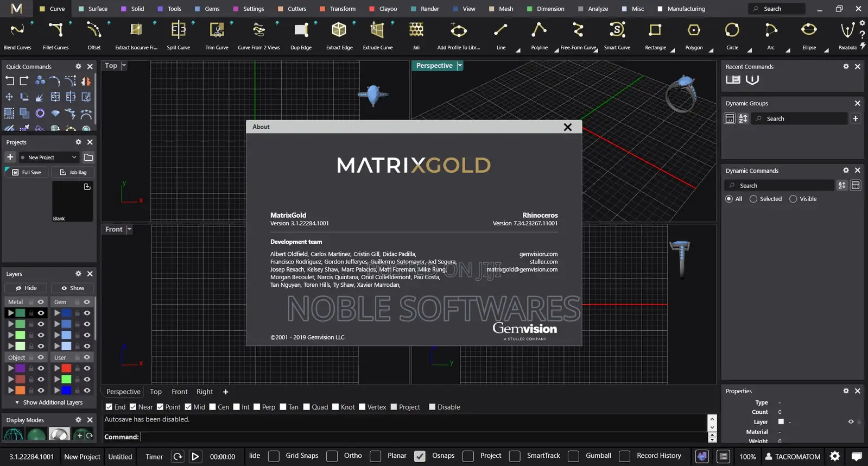
Task: Click the Hide layers button
Action: tap(26, 288)
